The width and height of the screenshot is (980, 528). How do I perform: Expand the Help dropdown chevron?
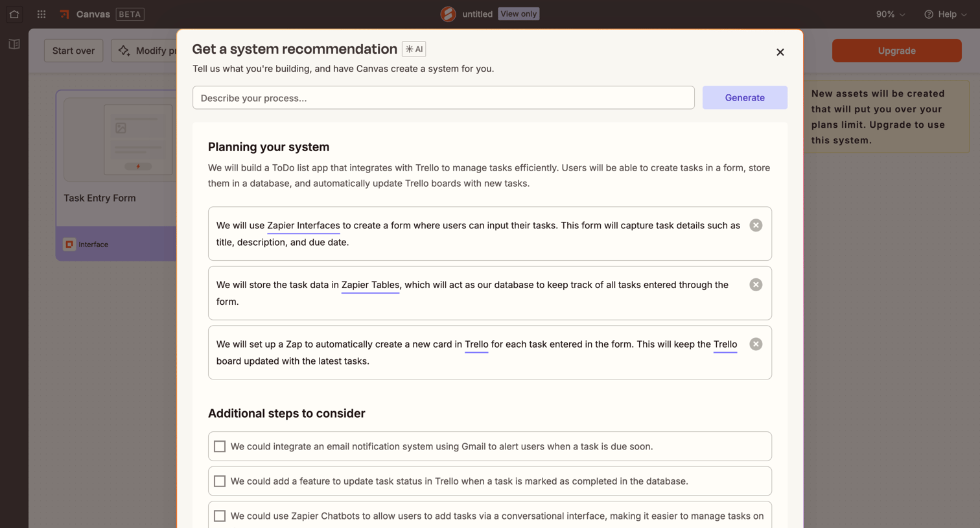[x=964, y=14]
